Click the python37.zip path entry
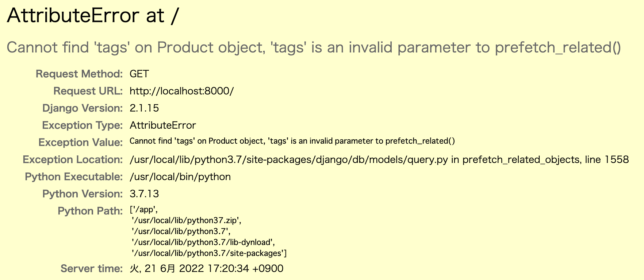This screenshot has height=280, width=644. [x=186, y=221]
